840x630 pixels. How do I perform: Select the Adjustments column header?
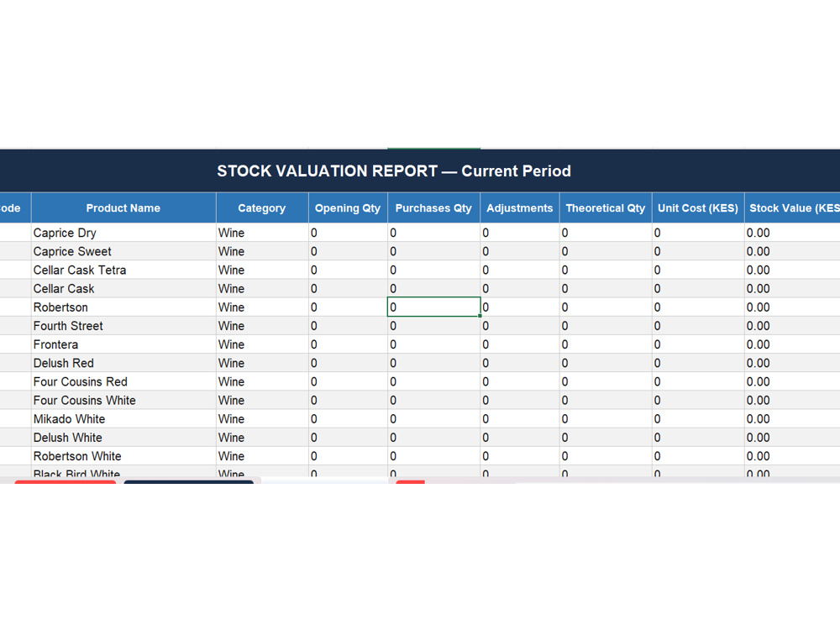(520, 207)
